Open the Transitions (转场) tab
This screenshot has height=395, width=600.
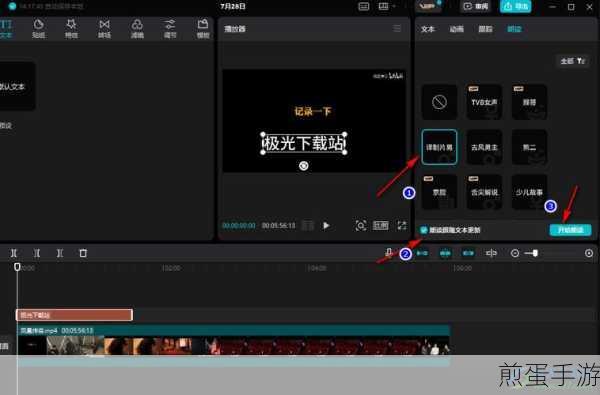pyautogui.click(x=104, y=29)
